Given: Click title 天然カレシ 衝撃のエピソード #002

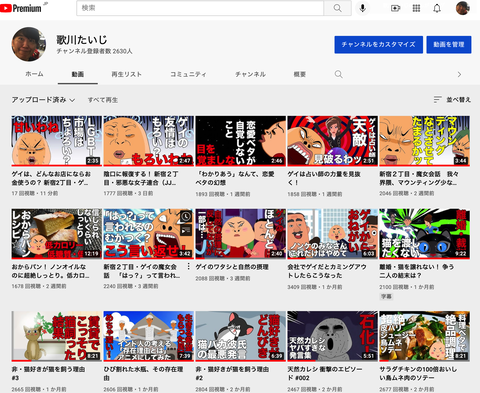Looking at the screenshot, I should [x=325, y=373].
